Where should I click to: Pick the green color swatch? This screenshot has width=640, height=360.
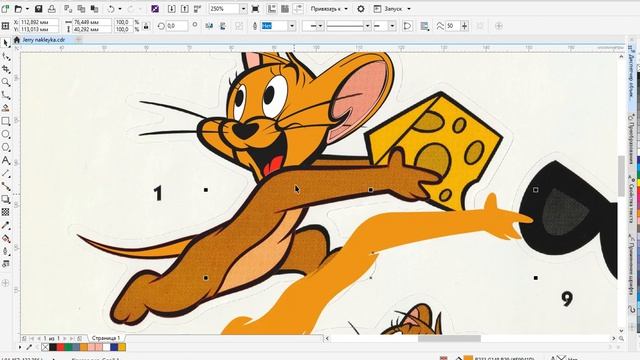pos(68,347)
